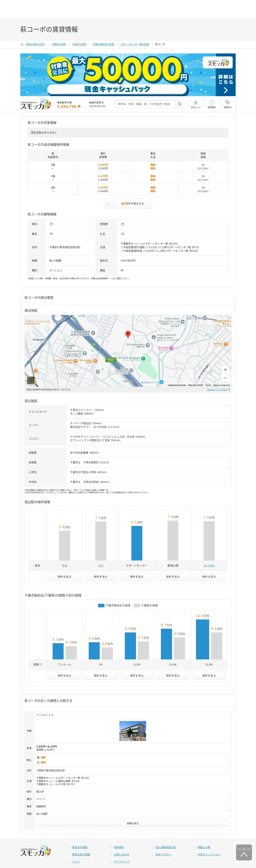Screen dimensions: 256x868
Task: Click 物件を見る under 3LDK layout
Action: coord(209,676)
